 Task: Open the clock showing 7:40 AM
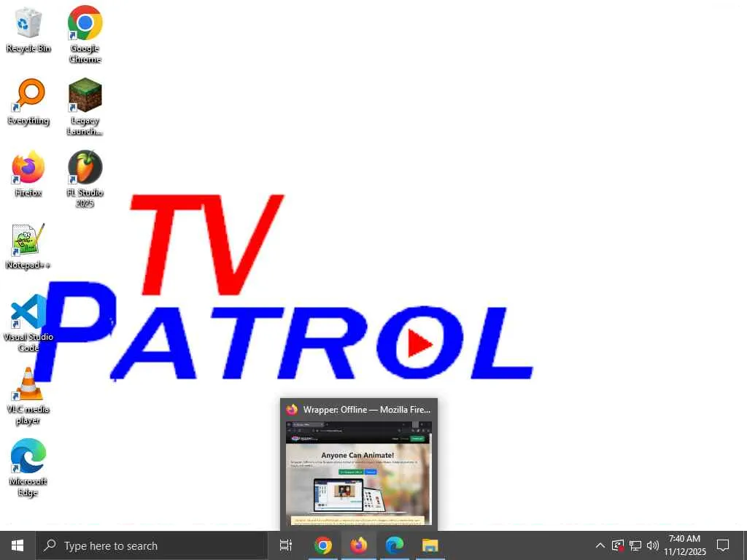click(x=684, y=545)
